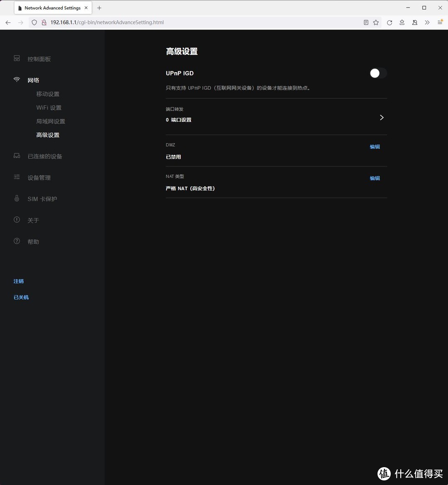Click the 关于 info icon
This screenshot has width=448, height=485.
[x=17, y=220]
